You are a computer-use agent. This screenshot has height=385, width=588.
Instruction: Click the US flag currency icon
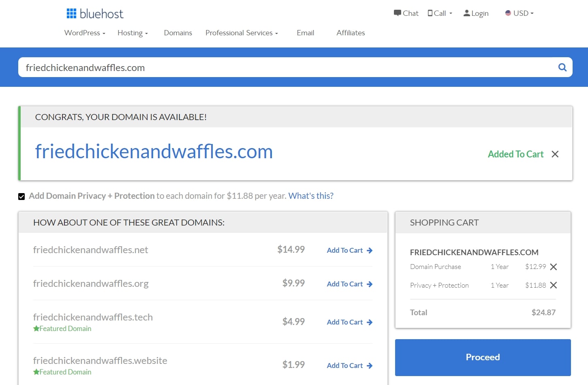click(508, 13)
